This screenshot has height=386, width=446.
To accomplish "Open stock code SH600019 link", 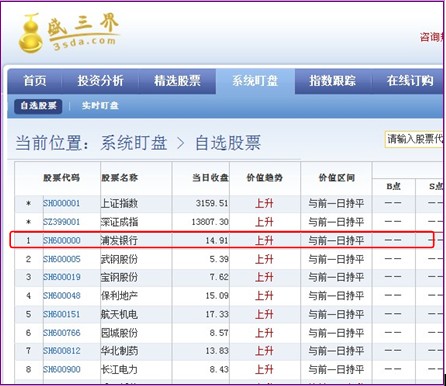I will [x=62, y=277].
